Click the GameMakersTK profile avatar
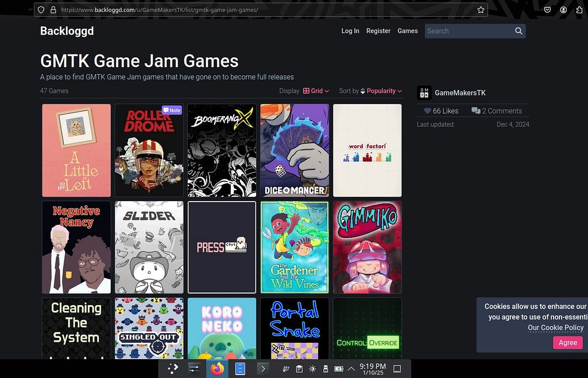The height and width of the screenshot is (378, 588). click(424, 92)
